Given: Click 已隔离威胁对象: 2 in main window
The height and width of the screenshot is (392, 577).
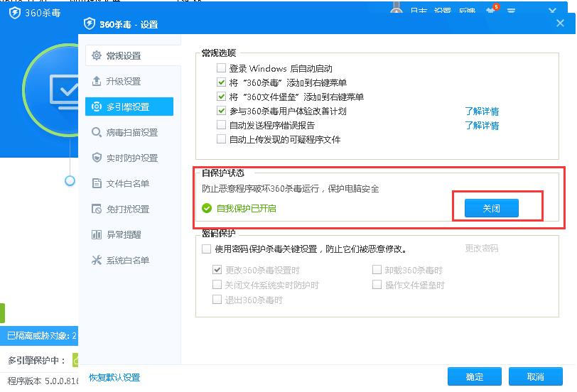Looking at the screenshot, I should coord(42,335).
